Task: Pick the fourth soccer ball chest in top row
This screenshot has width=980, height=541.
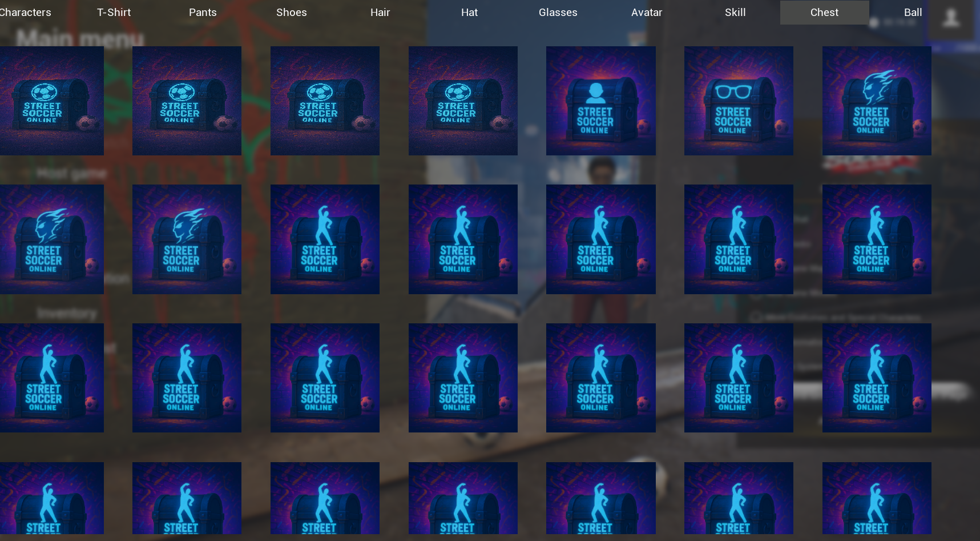Action: 463,101
